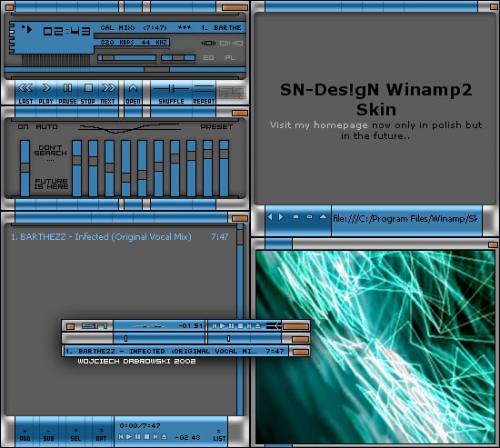This screenshot has width=500, height=448.
Task: Click the -01 51 windowshade time display
Action: (191, 326)
